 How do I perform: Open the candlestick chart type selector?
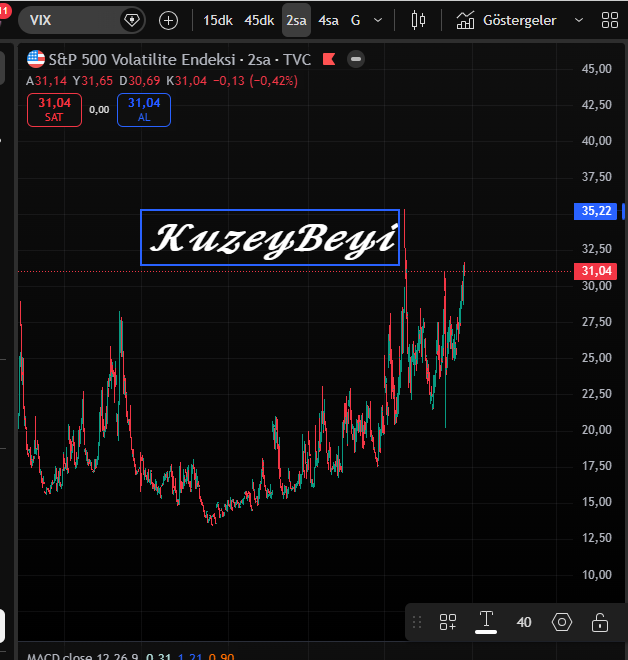click(x=418, y=20)
